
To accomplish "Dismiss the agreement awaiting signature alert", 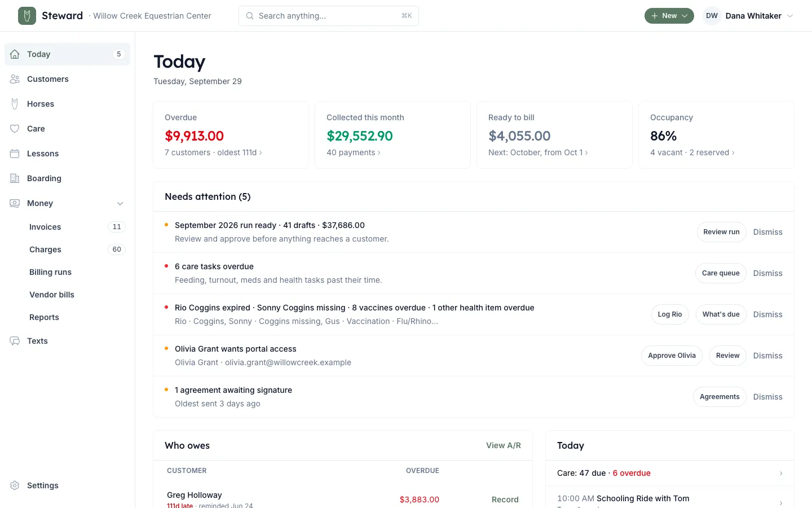I will pos(767,397).
